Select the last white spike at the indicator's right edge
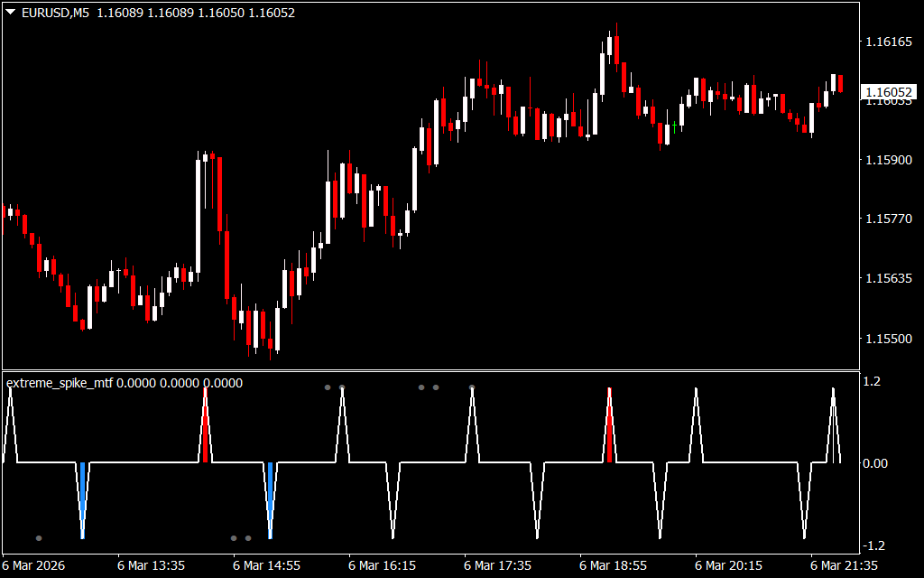The width and height of the screenshot is (924, 578). 834,424
